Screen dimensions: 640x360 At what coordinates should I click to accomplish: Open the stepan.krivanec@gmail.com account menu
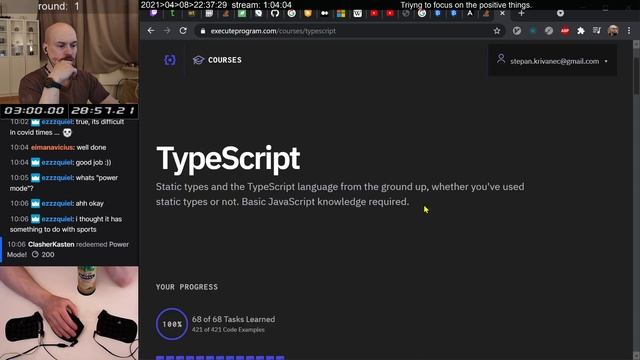coord(552,61)
